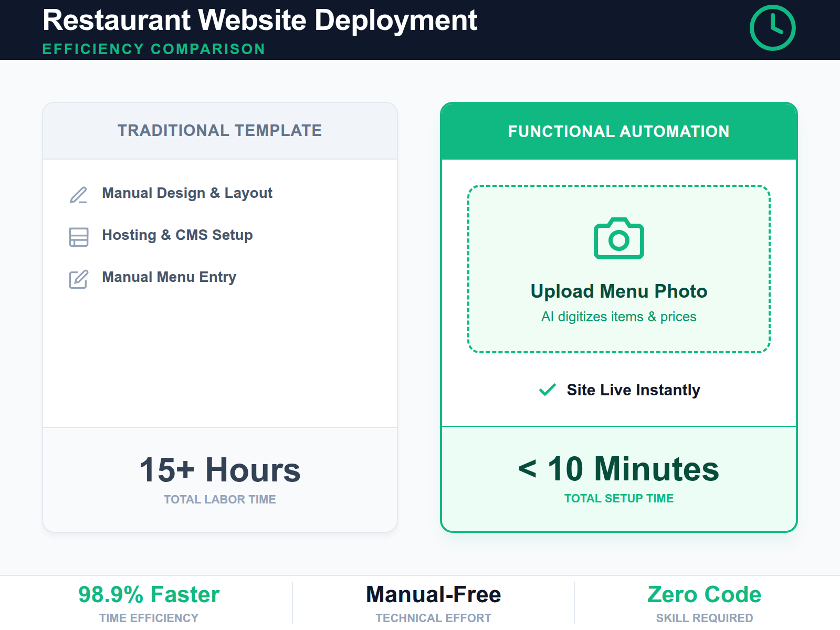This screenshot has height=630, width=840.
Task: Click the TOTAL LABOR TIME caption
Action: [x=219, y=499]
